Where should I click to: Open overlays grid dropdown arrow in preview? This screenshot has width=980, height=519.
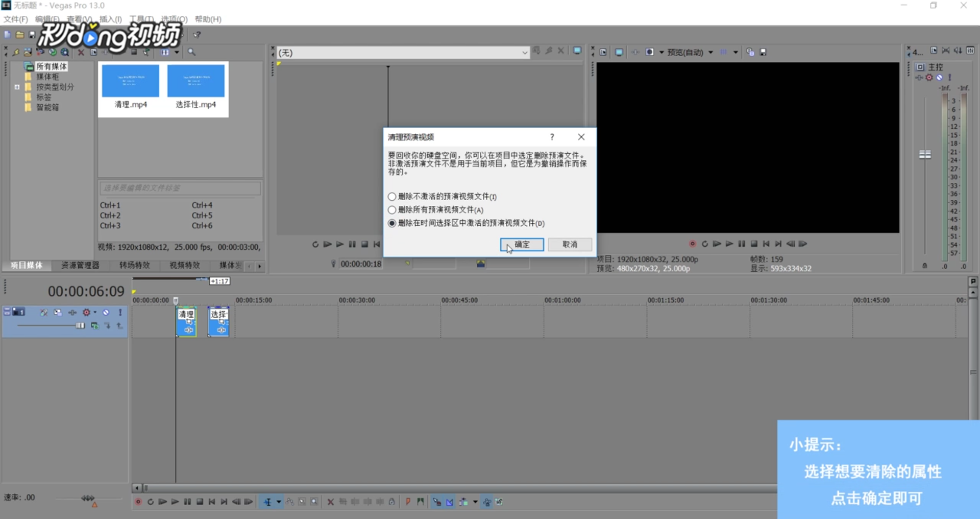click(736, 52)
